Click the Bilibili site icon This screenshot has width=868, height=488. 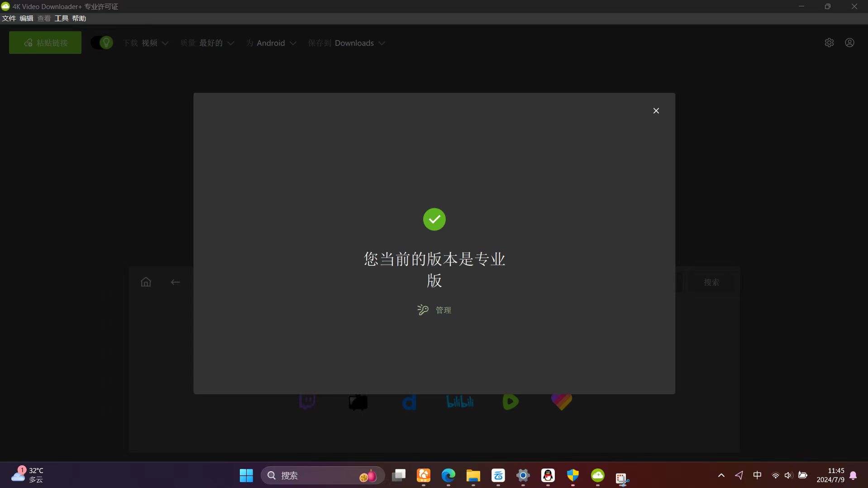460,402
